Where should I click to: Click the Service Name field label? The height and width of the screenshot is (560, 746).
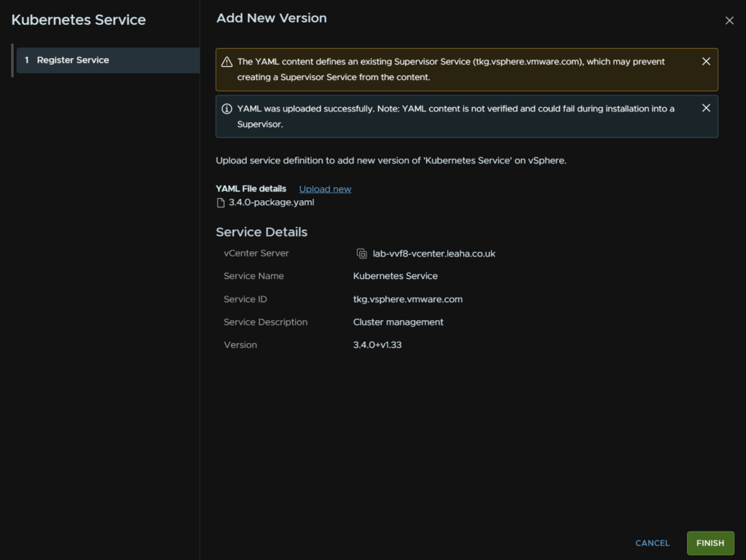[254, 276]
